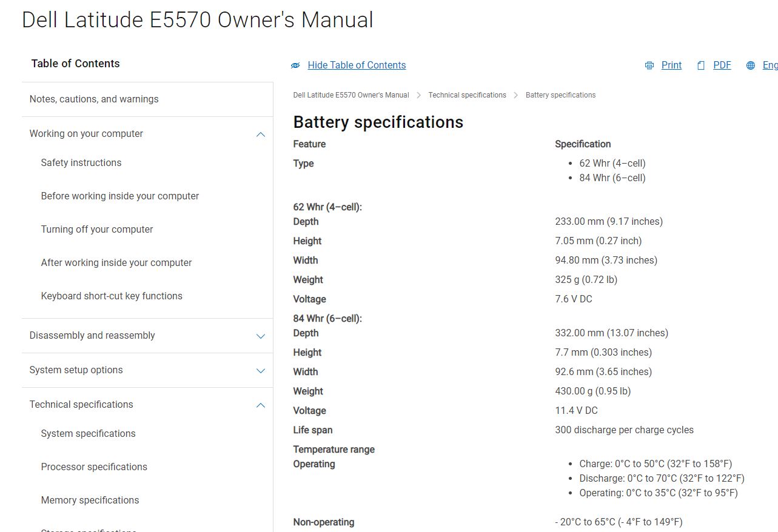The height and width of the screenshot is (532, 778).
Task: Open Before working inside your computer
Action: click(120, 196)
